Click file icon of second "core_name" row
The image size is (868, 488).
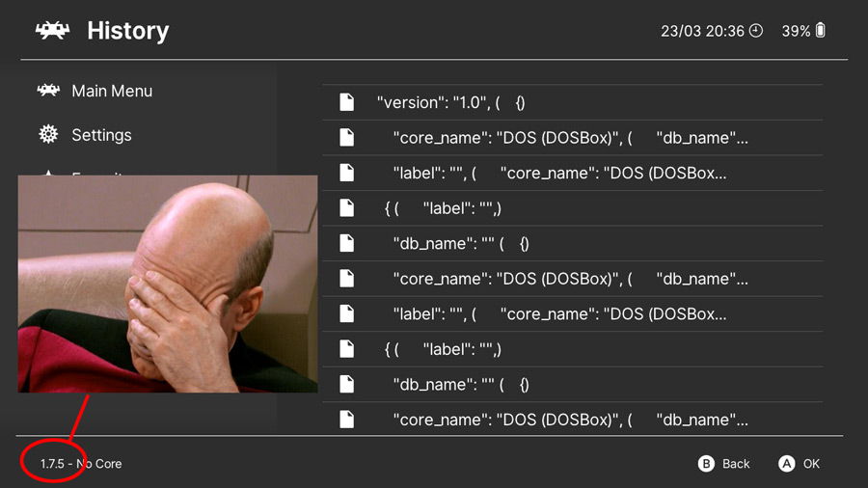click(x=347, y=279)
